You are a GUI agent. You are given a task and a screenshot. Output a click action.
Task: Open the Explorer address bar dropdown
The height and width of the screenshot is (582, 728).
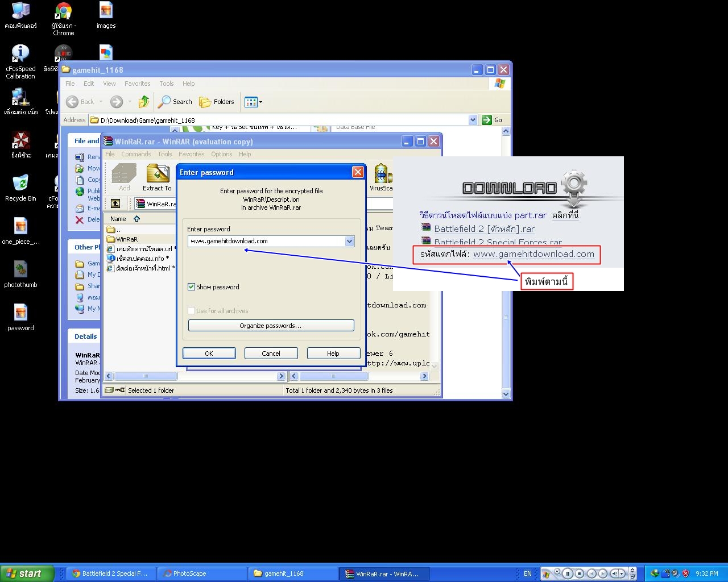tap(473, 120)
